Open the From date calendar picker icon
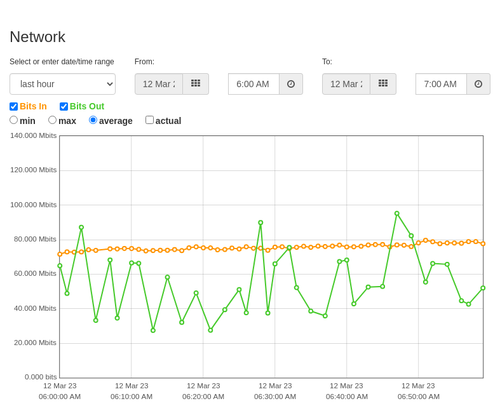Screen dimensions: 500x403 196,84
